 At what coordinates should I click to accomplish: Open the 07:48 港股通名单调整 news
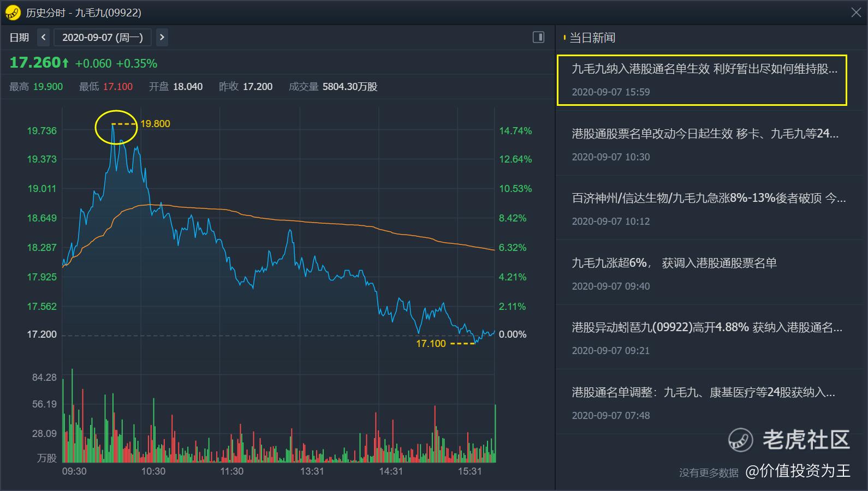point(703,403)
